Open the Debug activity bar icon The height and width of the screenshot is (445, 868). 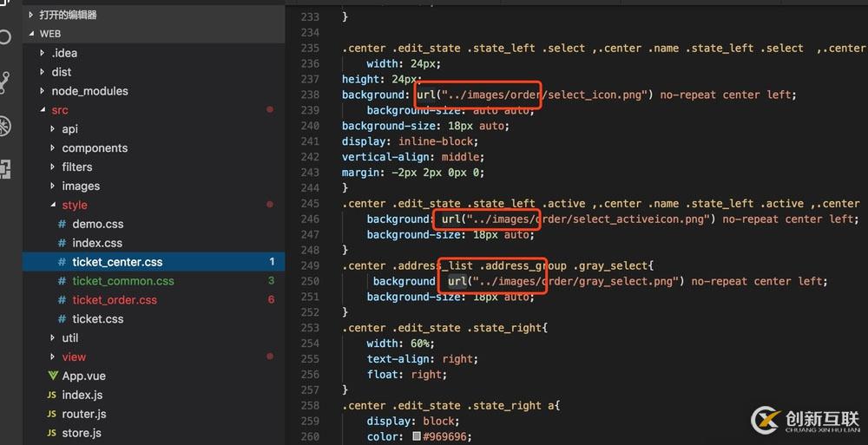[4, 126]
